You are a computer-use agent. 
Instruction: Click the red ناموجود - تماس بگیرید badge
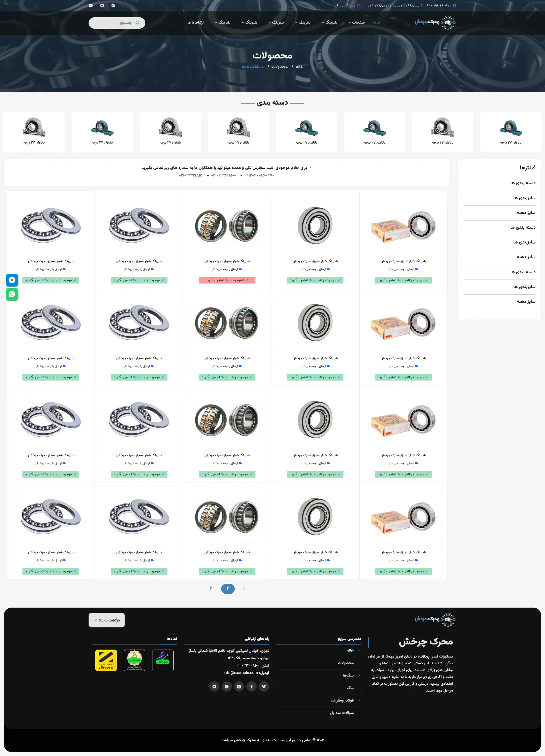point(227,280)
